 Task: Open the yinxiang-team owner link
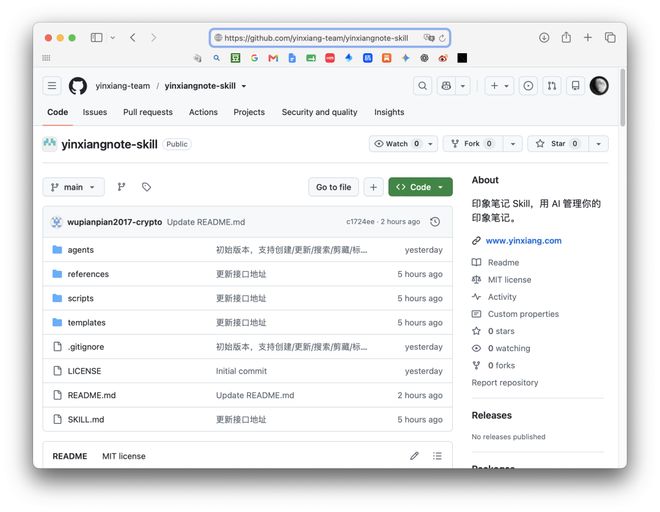pos(122,86)
